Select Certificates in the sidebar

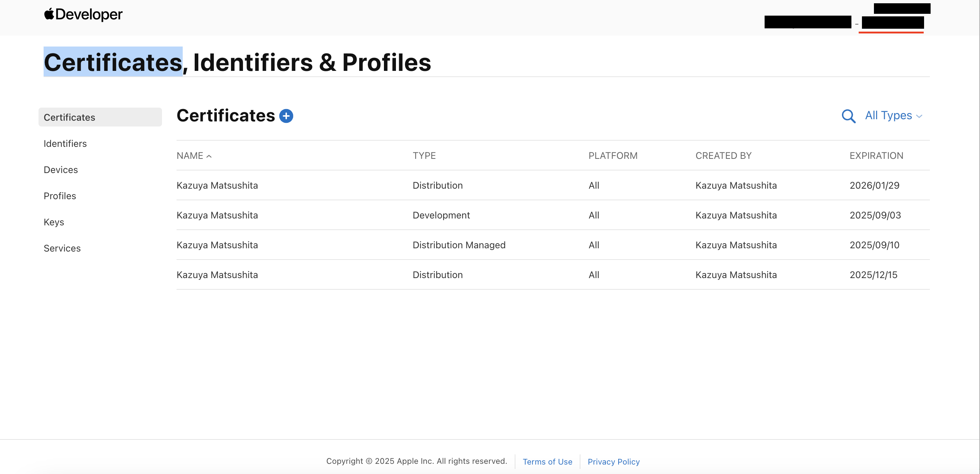(69, 117)
